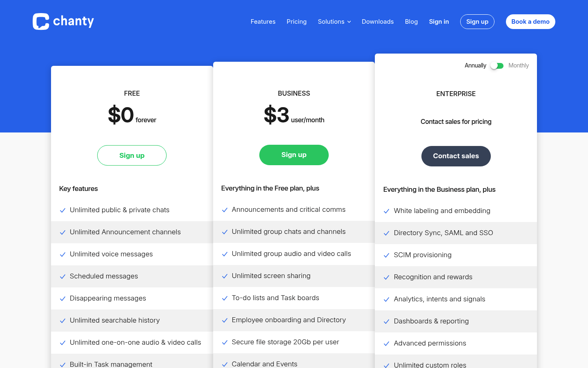588x368 pixels.
Task: Click the Contact sales button
Action: (x=456, y=156)
